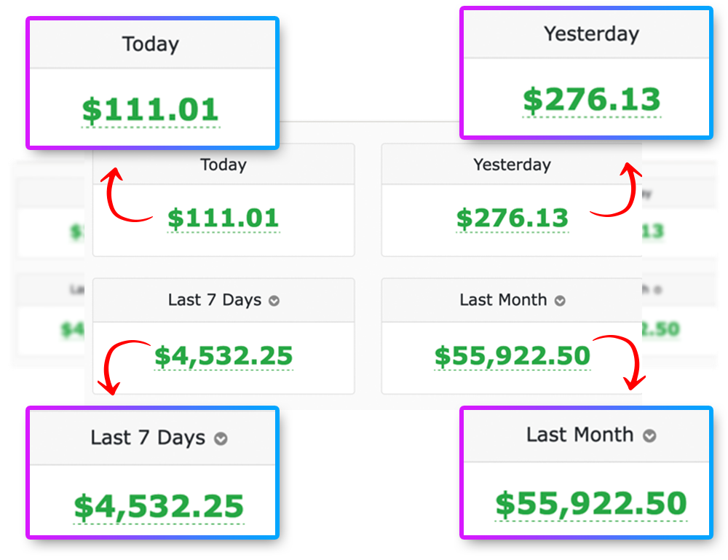Expand Last Month dropdown arrow in center panel

click(560, 301)
